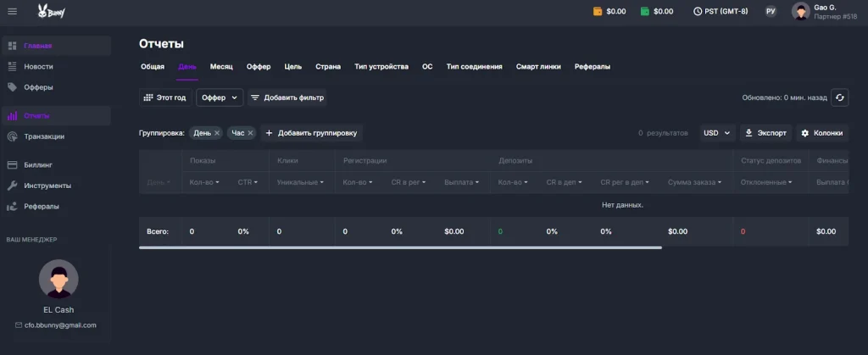Screen dimensions: 868x355
Task: Sort by День column header
Action: point(159,182)
